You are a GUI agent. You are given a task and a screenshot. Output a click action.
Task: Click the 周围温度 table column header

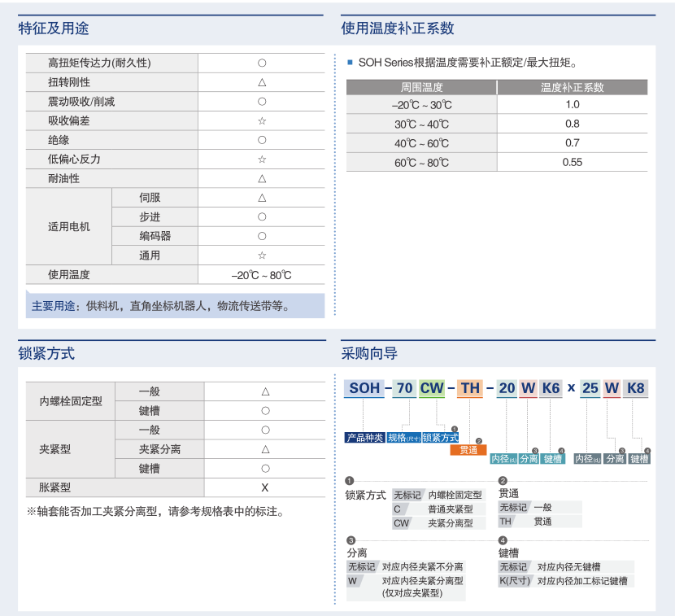pos(421,87)
